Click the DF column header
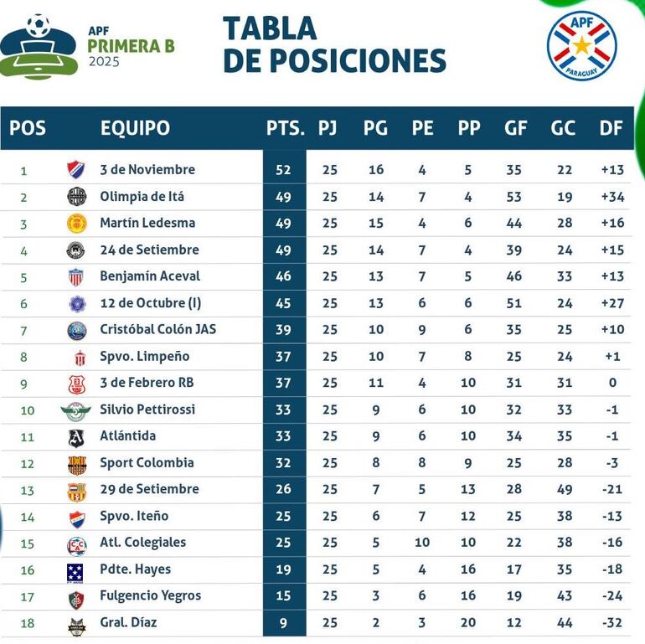This screenshot has height=644, width=645. pos(611,128)
